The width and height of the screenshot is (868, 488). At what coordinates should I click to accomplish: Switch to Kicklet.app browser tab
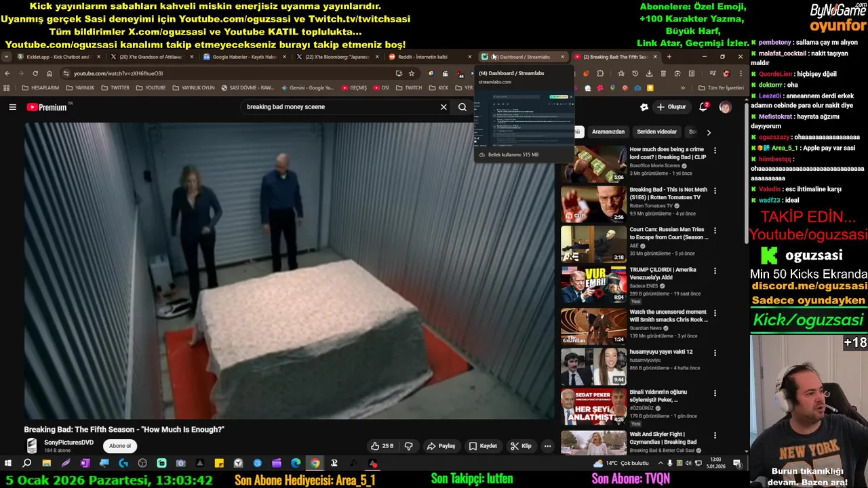point(58,57)
